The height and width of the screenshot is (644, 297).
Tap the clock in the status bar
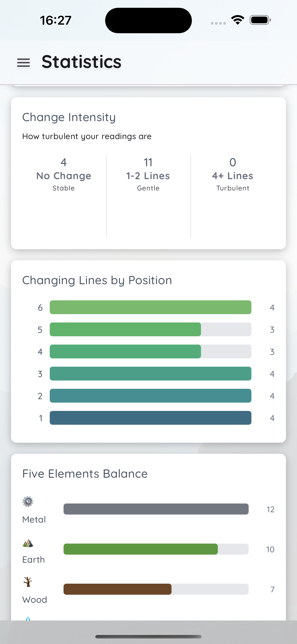(55, 20)
